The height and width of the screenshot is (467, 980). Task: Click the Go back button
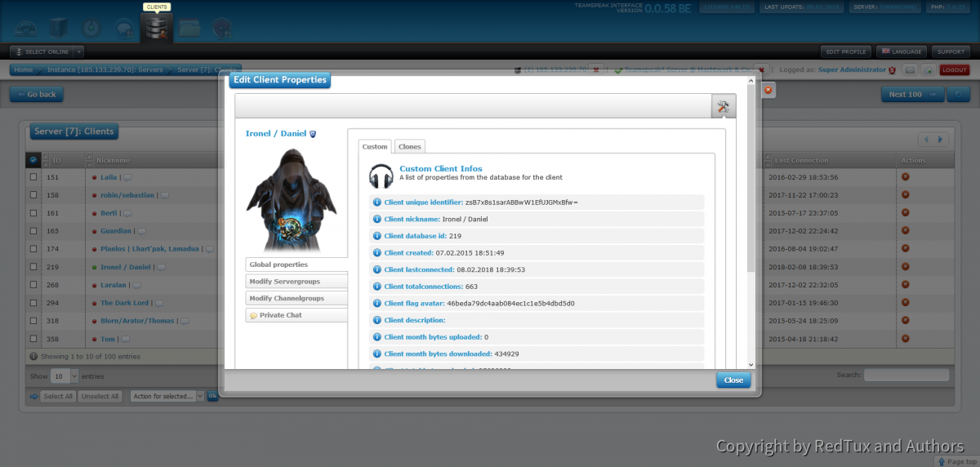(37, 94)
